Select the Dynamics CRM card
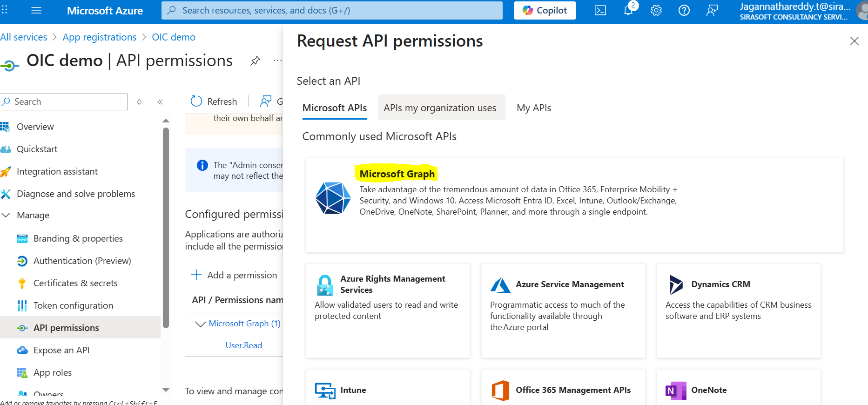Image resolution: width=868 pixels, height=405 pixels. [x=739, y=310]
